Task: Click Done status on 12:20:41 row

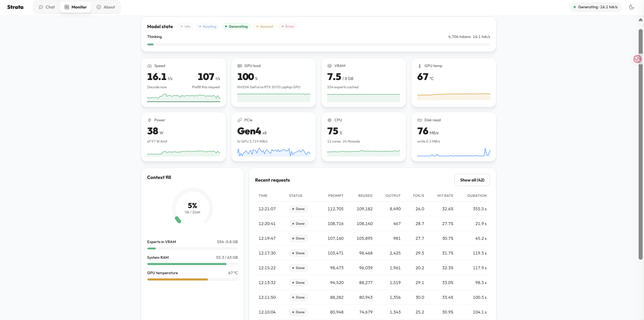Action: (298, 223)
